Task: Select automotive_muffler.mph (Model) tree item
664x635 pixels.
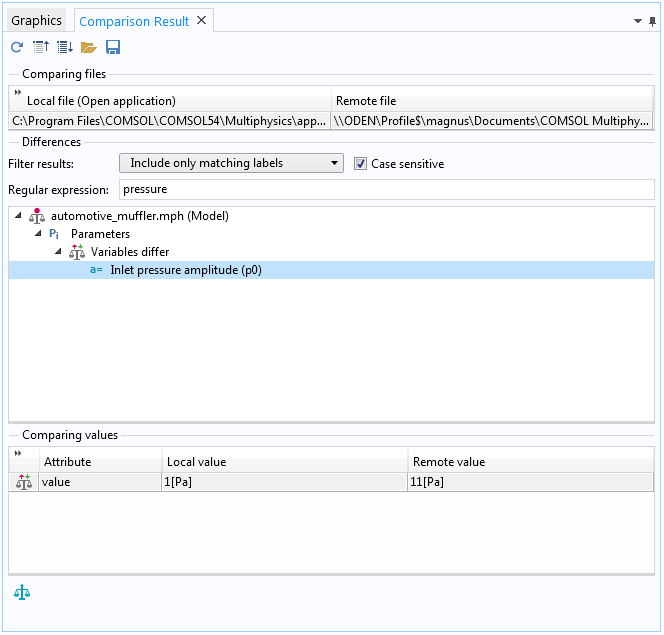Action: point(140,216)
